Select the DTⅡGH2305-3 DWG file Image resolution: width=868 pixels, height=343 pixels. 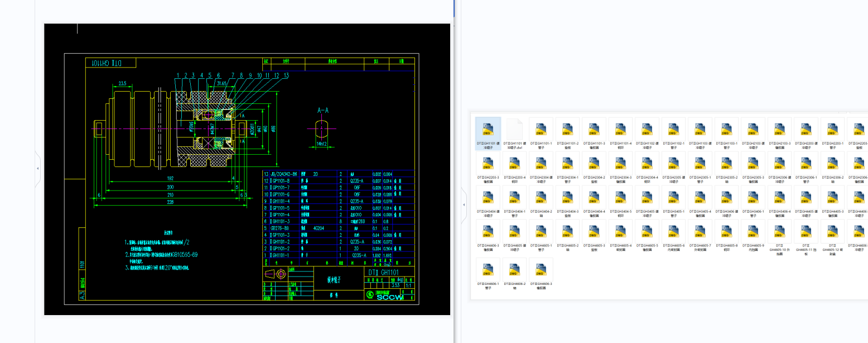753,168
